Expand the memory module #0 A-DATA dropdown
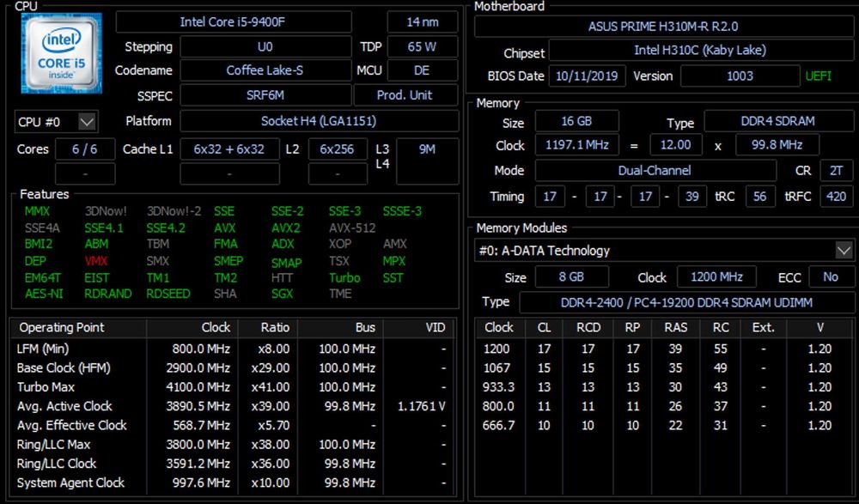 pos(844,251)
